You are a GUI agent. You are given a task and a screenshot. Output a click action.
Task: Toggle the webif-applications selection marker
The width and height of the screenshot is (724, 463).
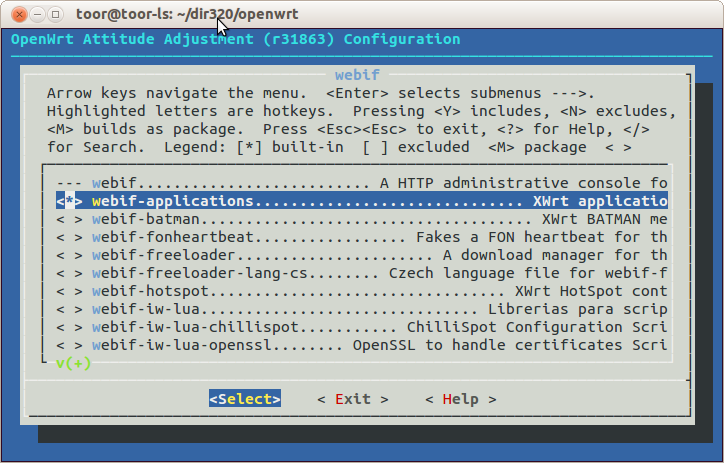(x=69, y=201)
